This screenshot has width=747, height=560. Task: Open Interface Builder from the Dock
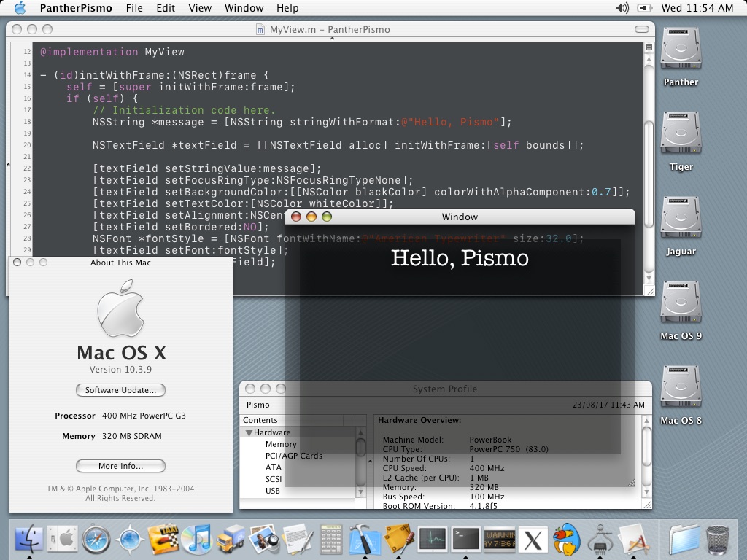398,539
